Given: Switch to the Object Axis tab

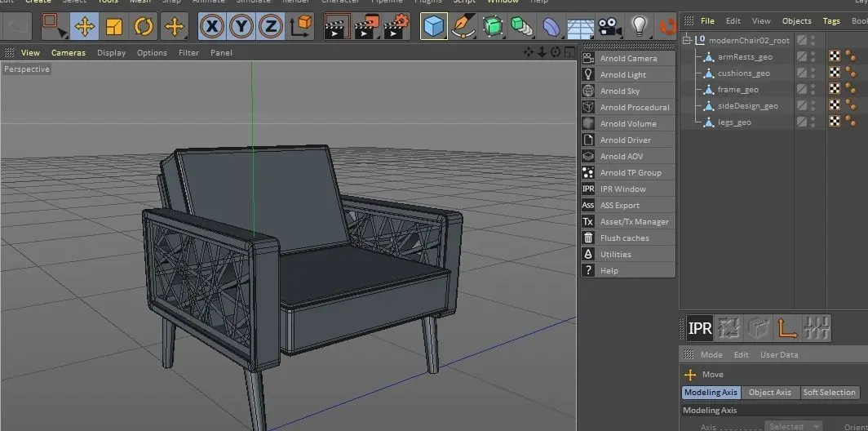Looking at the screenshot, I should click(770, 392).
